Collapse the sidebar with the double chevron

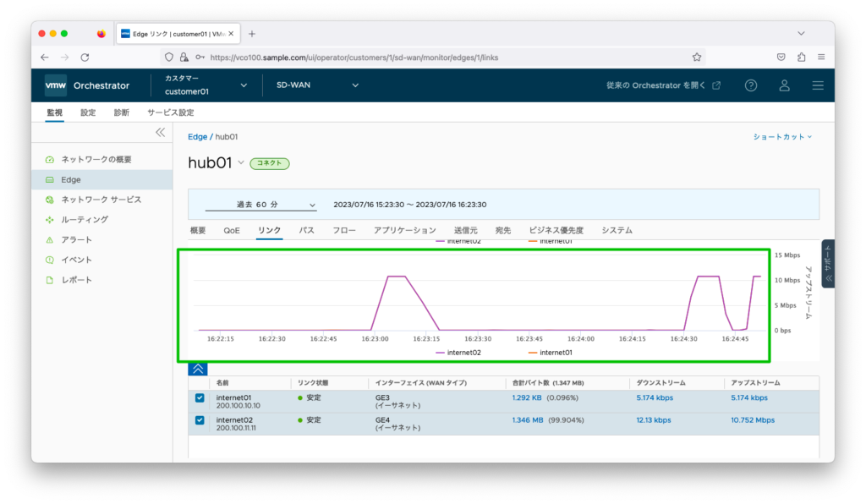click(160, 132)
